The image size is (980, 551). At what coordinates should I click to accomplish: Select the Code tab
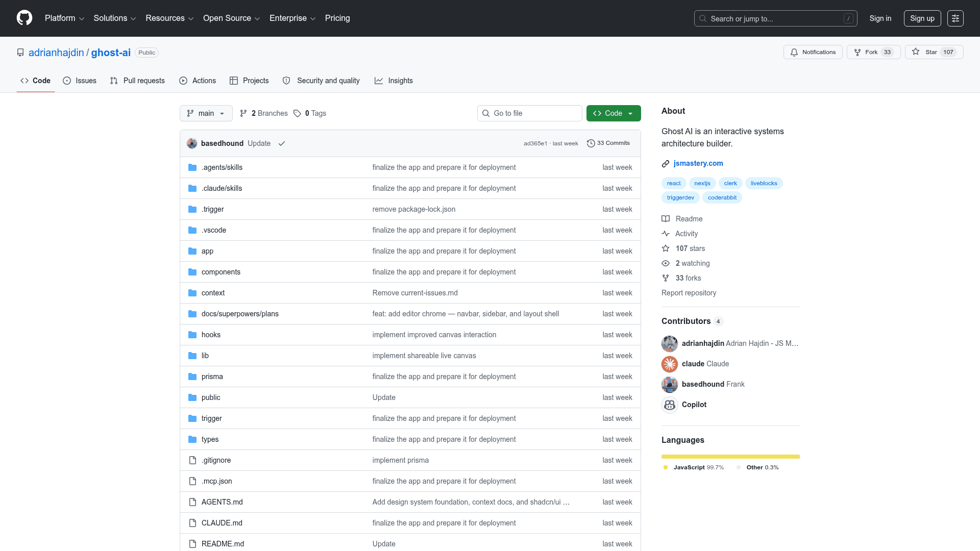pos(36,81)
